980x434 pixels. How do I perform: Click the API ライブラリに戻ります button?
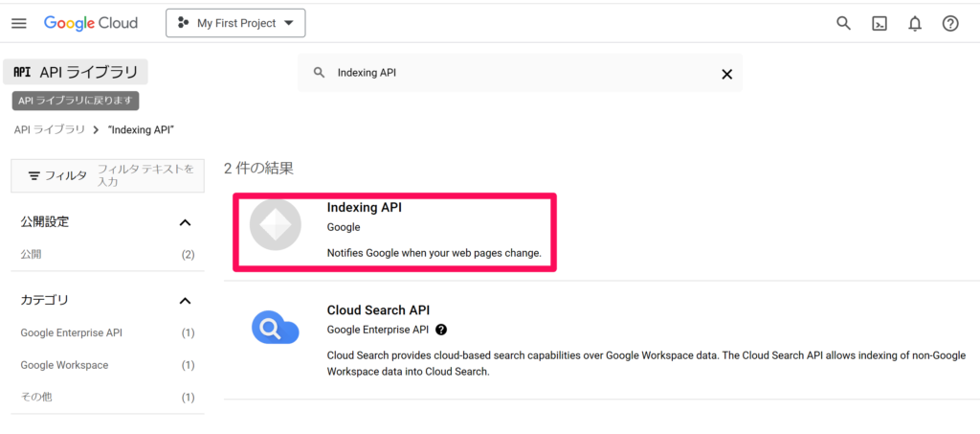tap(76, 101)
